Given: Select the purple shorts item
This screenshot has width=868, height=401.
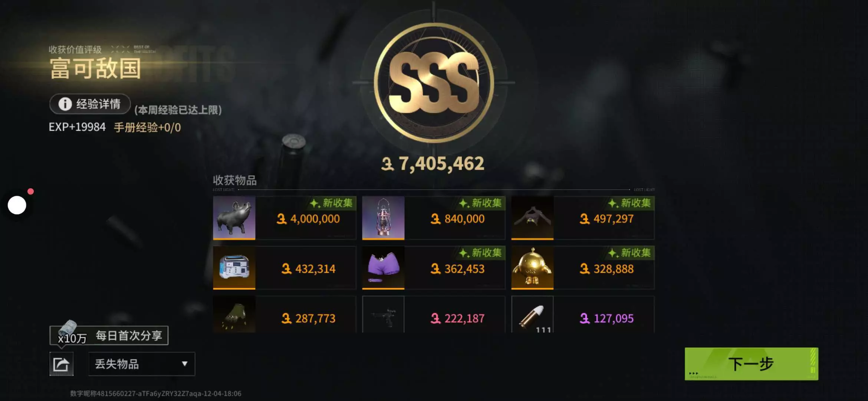Looking at the screenshot, I should pyautogui.click(x=383, y=268).
